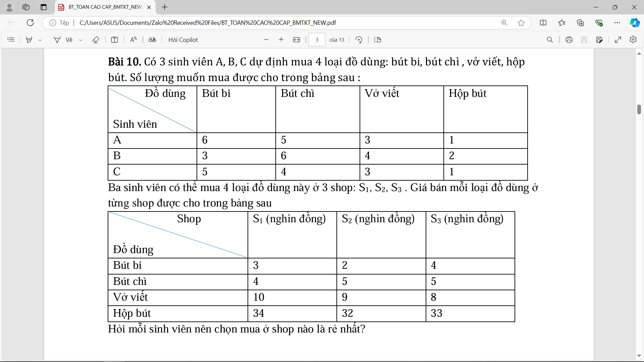Start Read Aloud for the PDF
This screenshot has width=644, height=362.
[133, 40]
